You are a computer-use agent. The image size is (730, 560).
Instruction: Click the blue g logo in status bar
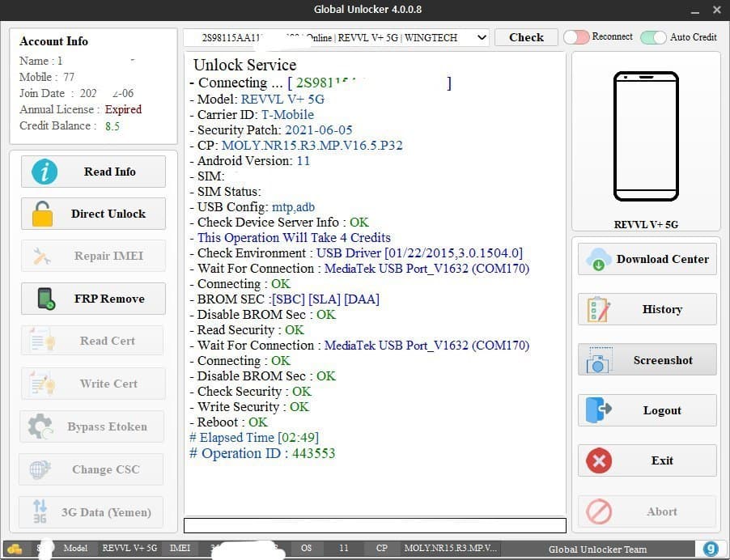(711, 549)
